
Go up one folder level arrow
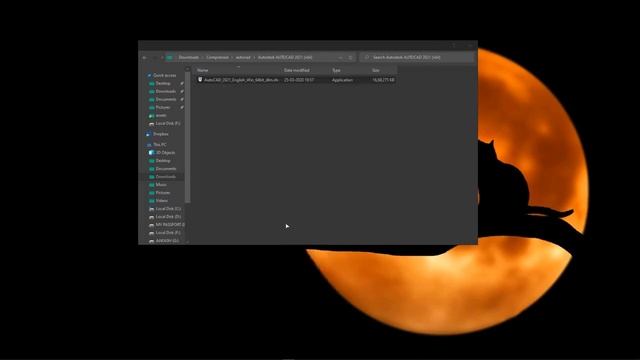click(162, 58)
